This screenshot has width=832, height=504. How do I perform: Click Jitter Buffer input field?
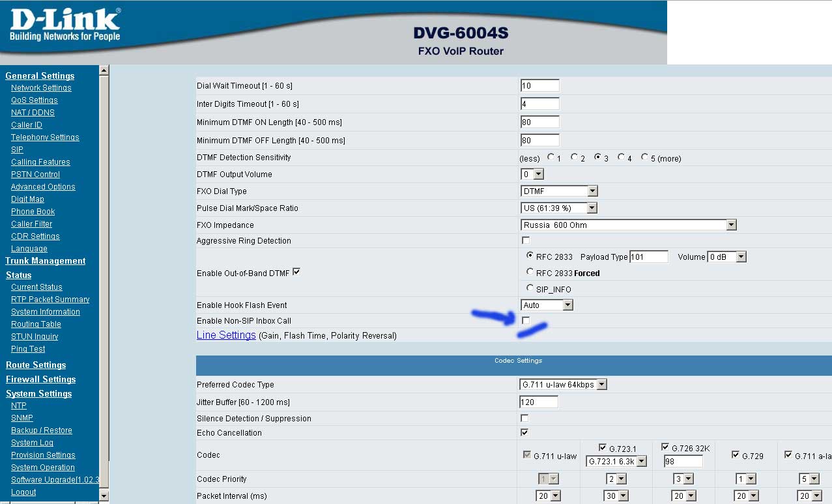(539, 402)
